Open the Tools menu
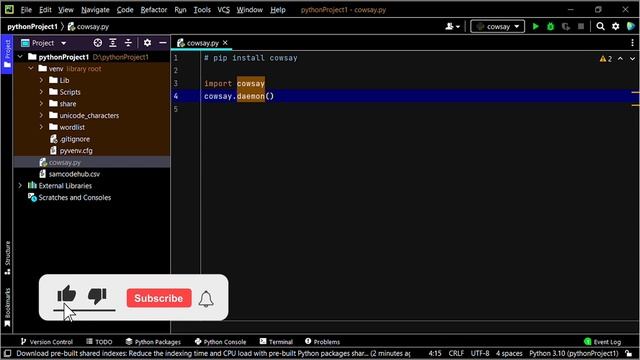This screenshot has height=360, width=640. 202,10
